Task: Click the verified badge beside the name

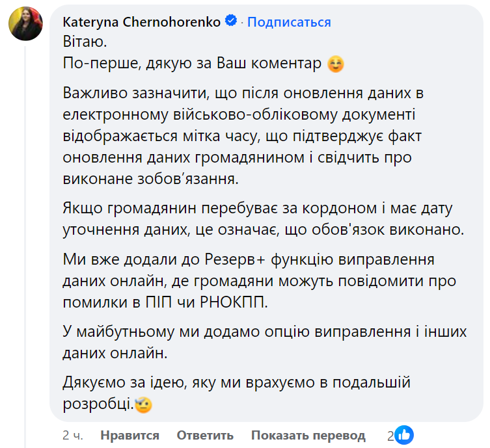Action: [x=230, y=21]
